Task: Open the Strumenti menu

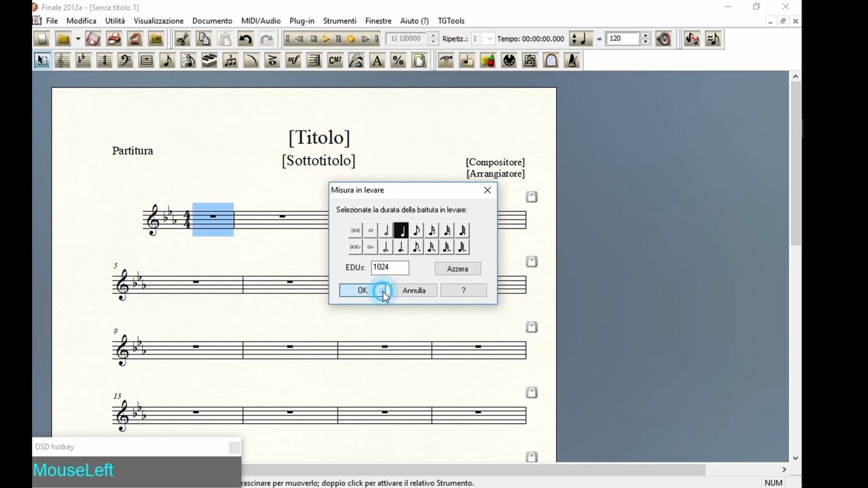Action: [x=339, y=21]
